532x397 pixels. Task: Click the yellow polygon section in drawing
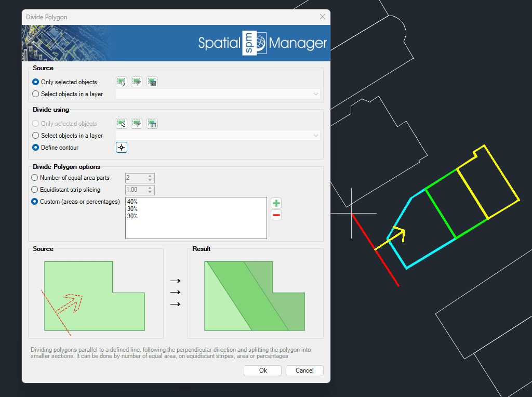tap(488, 182)
